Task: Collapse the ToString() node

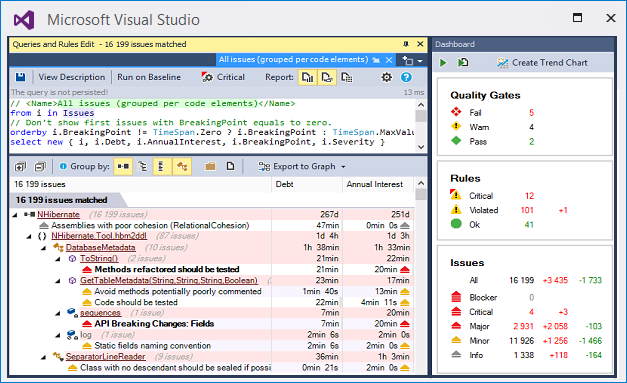Action: pyautogui.click(x=58, y=259)
